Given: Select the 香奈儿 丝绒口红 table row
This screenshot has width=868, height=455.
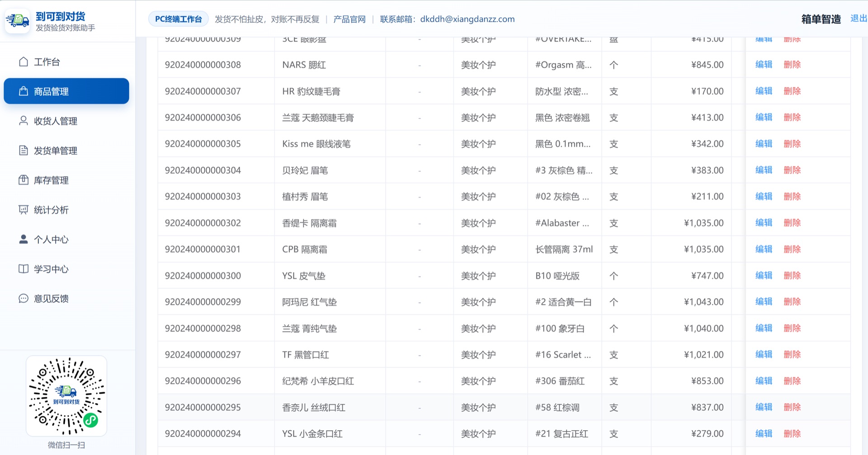Looking at the screenshot, I should pyautogui.click(x=504, y=407).
